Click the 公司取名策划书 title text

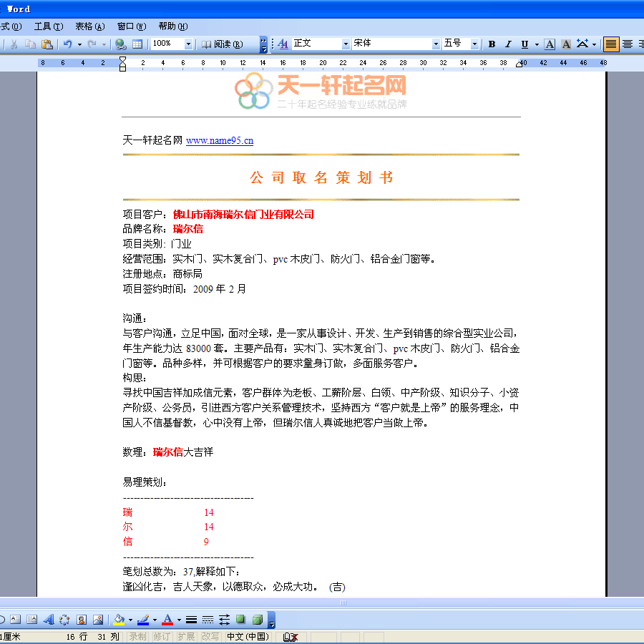click(x=321, y=177)
